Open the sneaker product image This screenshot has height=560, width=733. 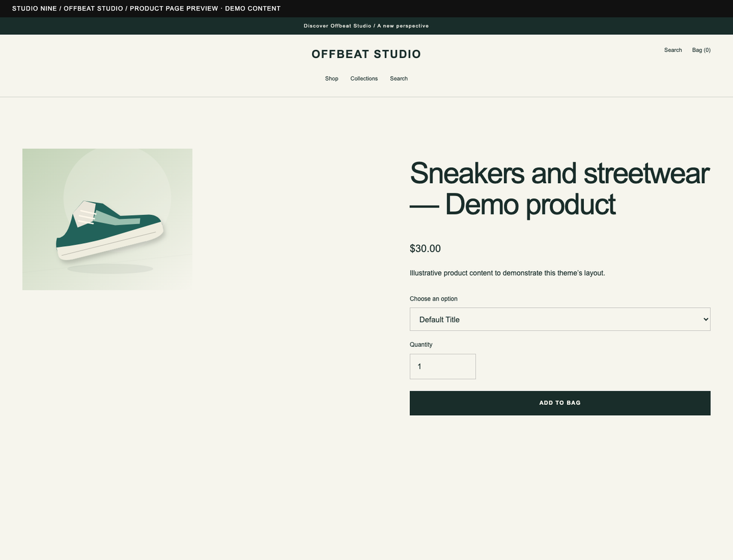pos(108,219)
